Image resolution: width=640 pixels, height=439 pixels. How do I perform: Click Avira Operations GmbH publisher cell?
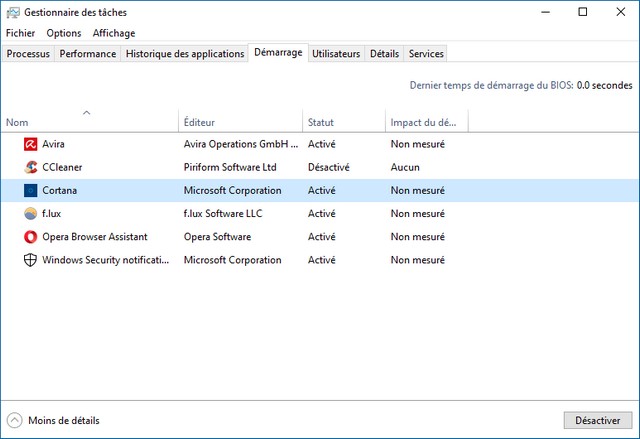click(x=241, y=144)
